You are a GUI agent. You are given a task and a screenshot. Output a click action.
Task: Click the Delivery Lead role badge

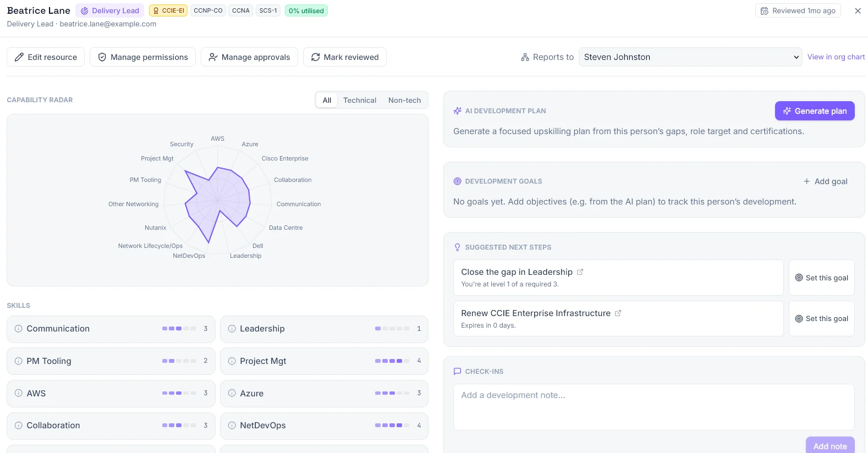(x=110, y=11)
